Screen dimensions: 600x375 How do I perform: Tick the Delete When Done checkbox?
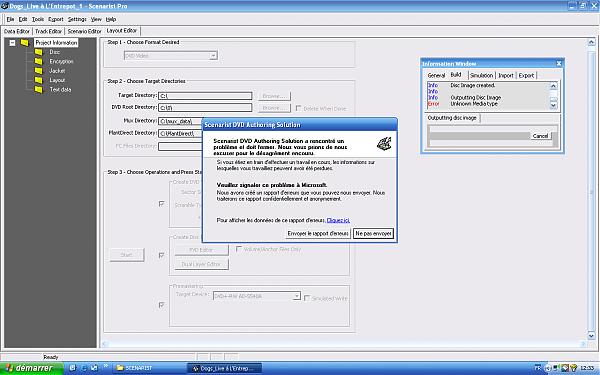[x=298, y=108]
